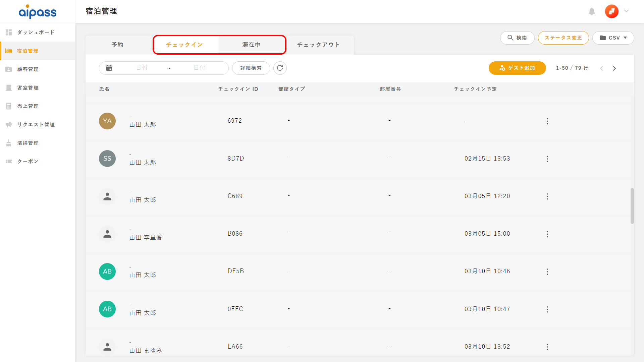Click the user profile avatar
The image size is (644, 362).
pyautogui.click(x=611, y=11)
